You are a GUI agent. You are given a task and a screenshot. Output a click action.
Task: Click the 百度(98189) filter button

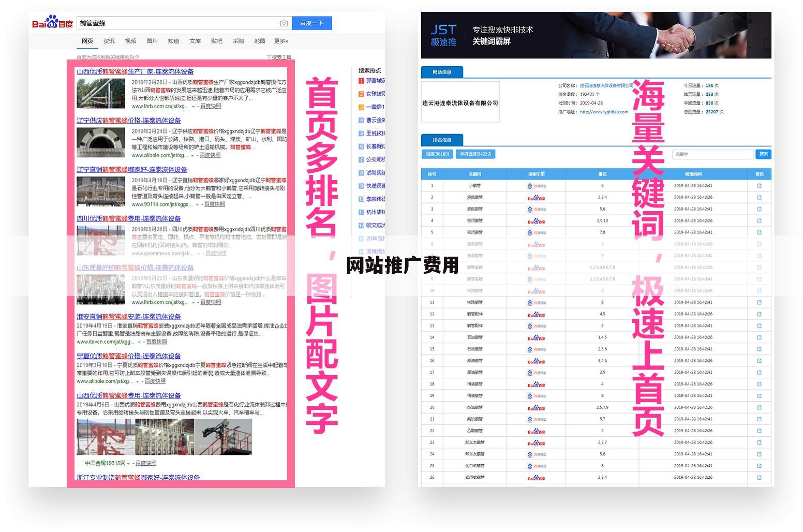coord(437,154)
